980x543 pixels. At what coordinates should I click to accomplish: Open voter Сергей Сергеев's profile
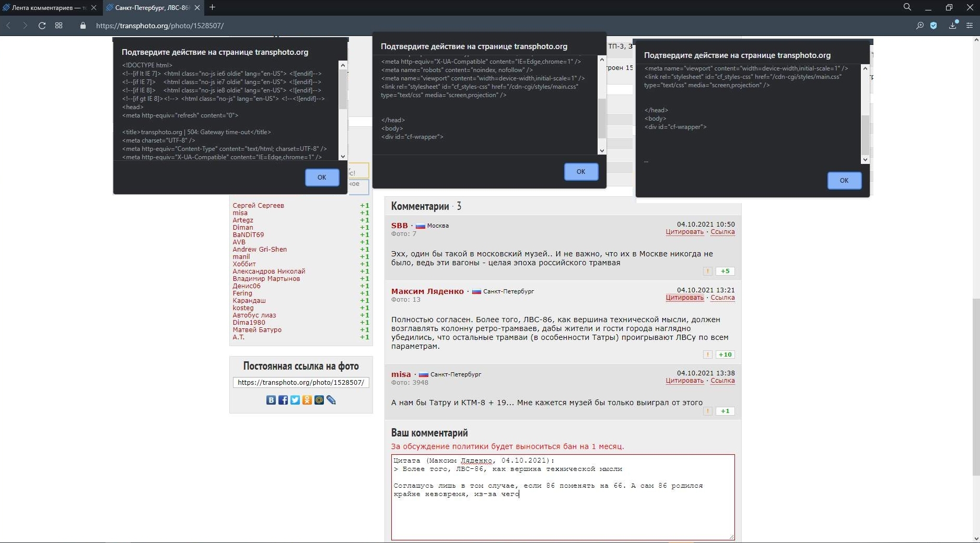258,206
